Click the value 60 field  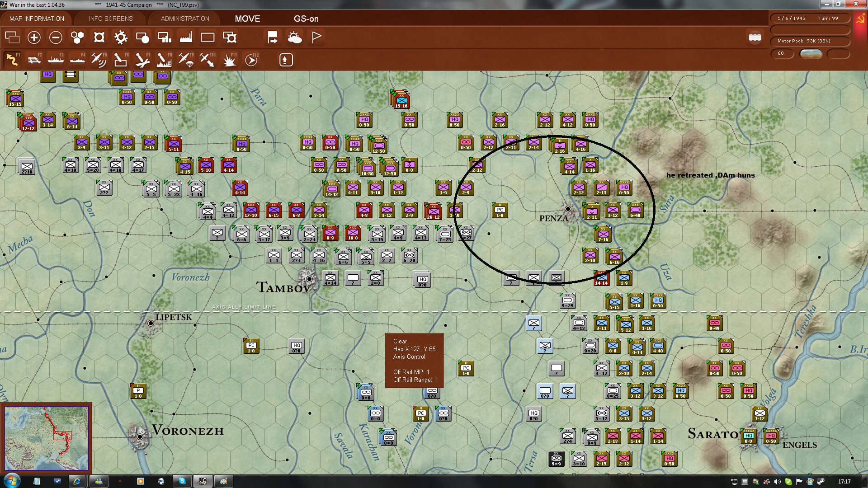(x=782, y=53)
